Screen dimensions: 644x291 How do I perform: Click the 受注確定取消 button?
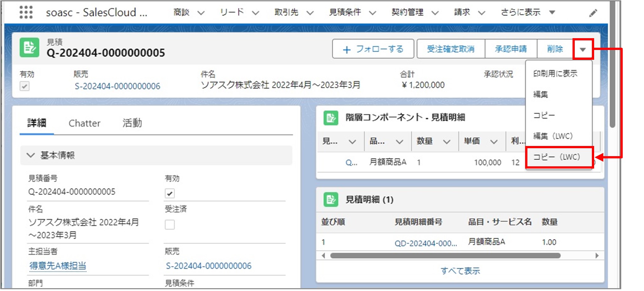(451, 49)
